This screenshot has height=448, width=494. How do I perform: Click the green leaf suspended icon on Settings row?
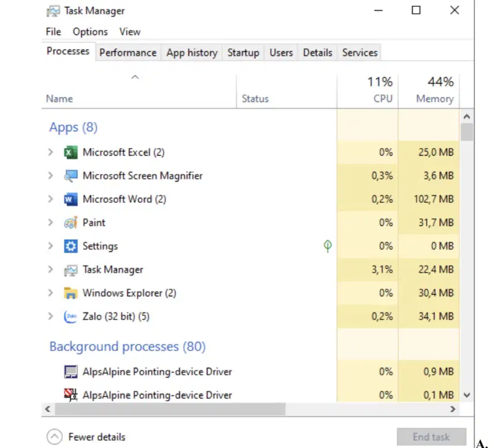click(x=327, y=246)
